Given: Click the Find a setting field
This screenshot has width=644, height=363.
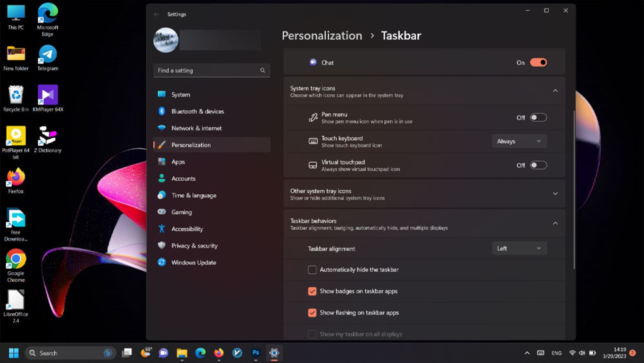Looking at the screenshot, I should [206, 71].
